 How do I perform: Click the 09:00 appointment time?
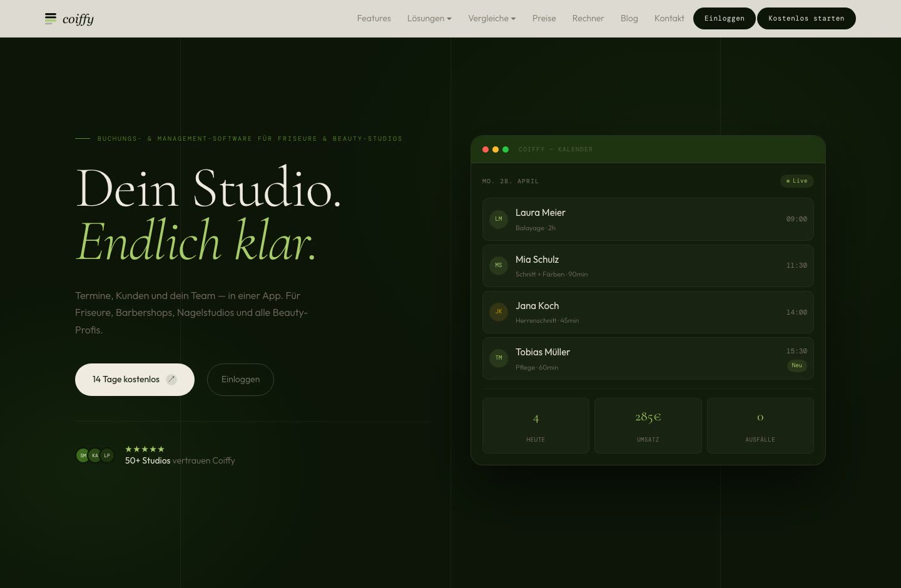click(797, 219)
